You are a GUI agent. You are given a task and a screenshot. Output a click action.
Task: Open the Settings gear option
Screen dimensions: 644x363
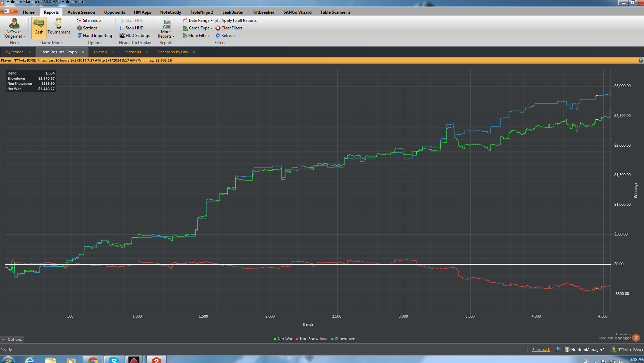[x=87, y=28]
